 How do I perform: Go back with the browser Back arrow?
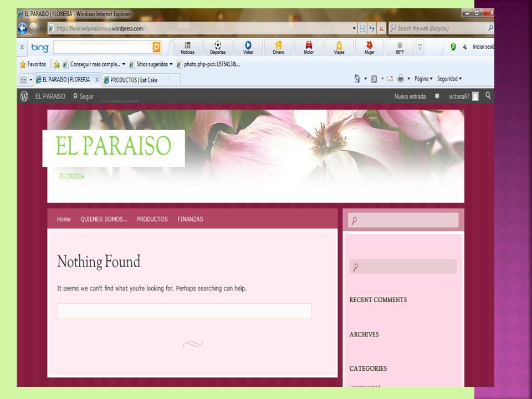coord(22,28)
